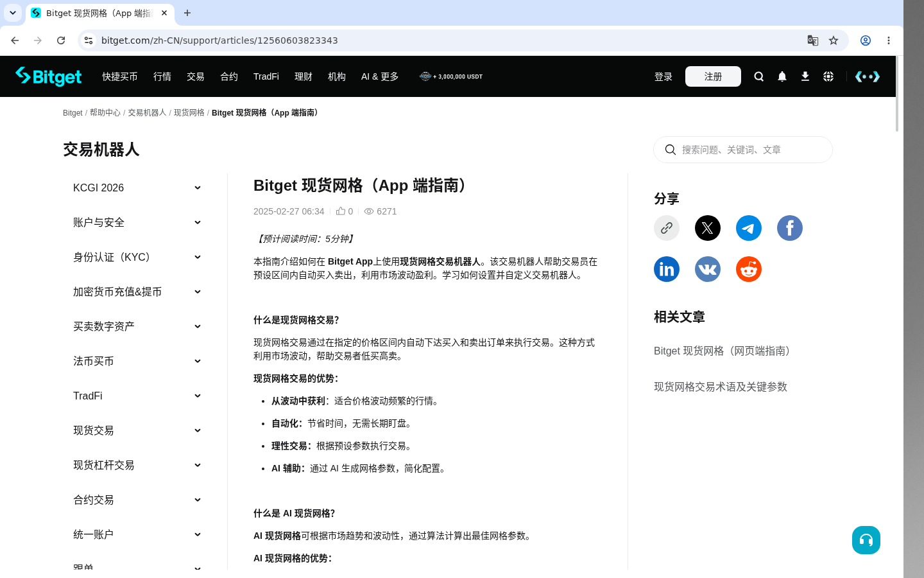Open the 交易 nav menu
The width and height of the screenshot is (924, 578).
pyautogui.click(x=196, y=76)
